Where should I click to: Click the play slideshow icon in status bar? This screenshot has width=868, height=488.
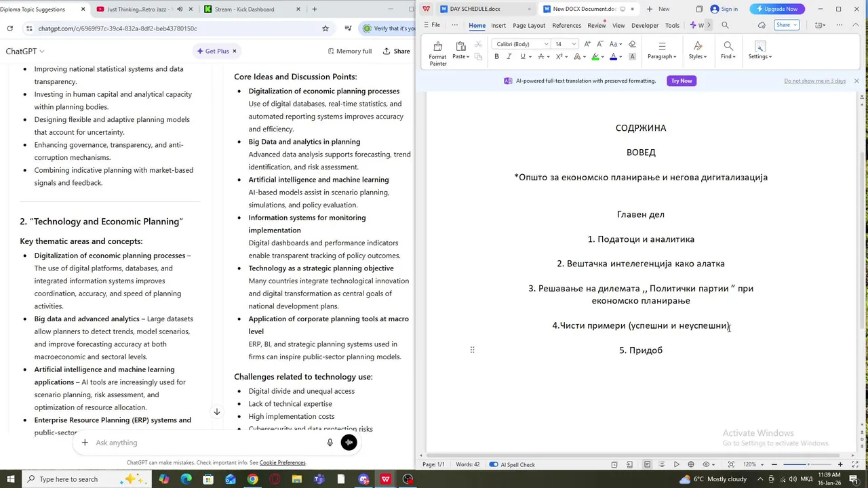(676, 464)
